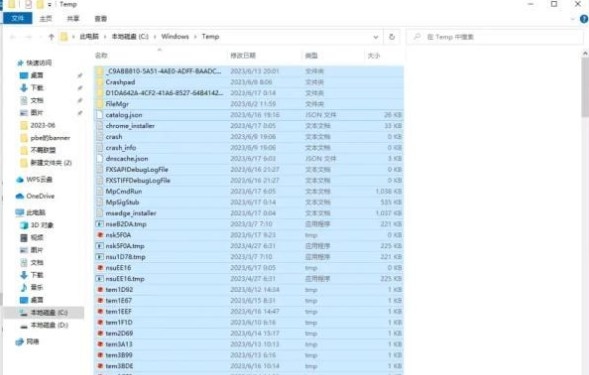589x375 pixels.
Task: Open the folder named _C9ABB810-5A51
Action: coord(163,71)
